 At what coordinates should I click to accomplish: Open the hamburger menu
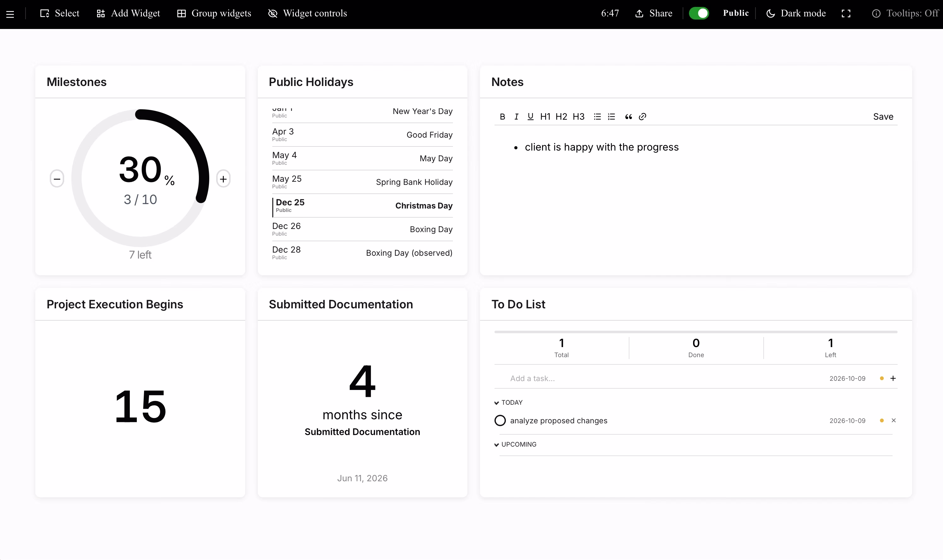(10, 14)
